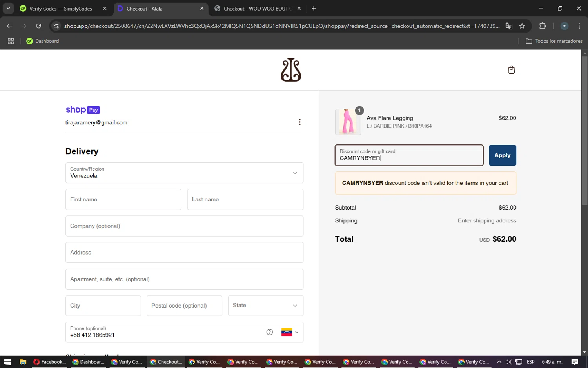Open the Venezuela flag phone country selector
Image resolution: width=588 pixels, height=368 pixels.
tap(290, 332)
